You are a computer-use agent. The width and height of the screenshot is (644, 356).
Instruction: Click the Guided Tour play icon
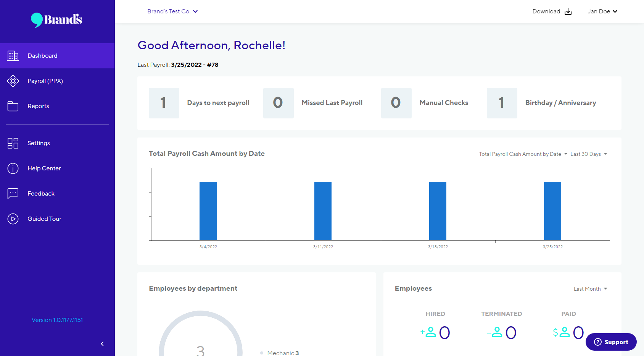(x=13, y=219)
